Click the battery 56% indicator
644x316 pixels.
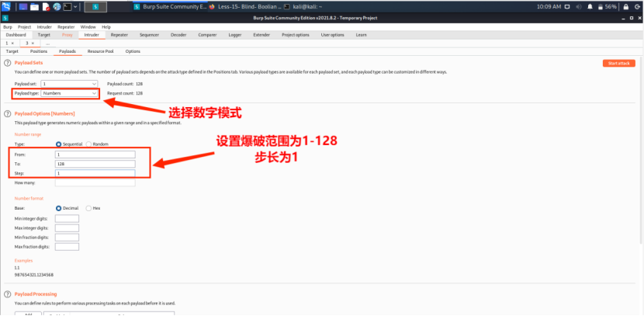tap(607, 6)
